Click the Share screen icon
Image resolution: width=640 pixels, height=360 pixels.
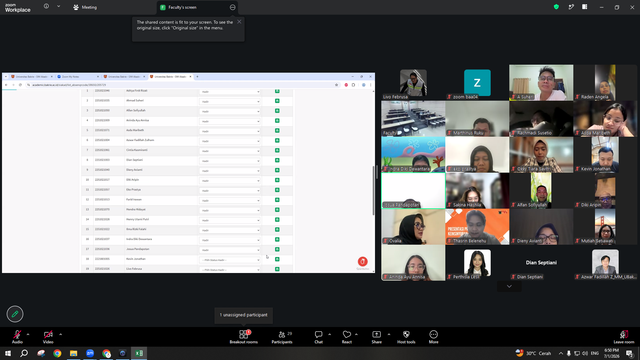[x=376, y=334]
